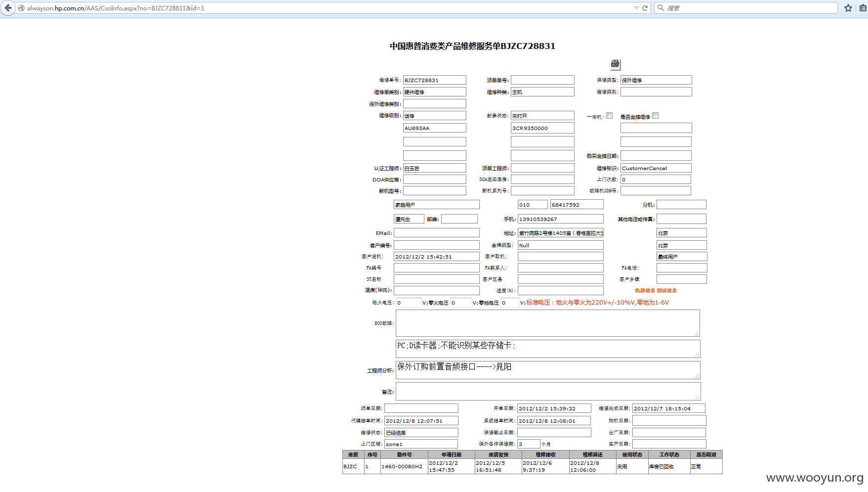The width and height of the screenshot is (868, 492).
Task: Click the customer type field 家庭用户
Action: click(x=437, y=205)
